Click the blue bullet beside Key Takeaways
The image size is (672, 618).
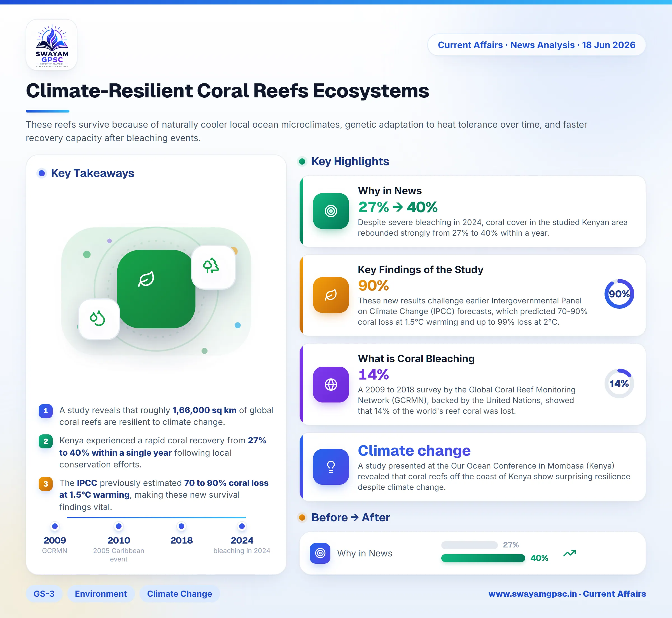41,173
